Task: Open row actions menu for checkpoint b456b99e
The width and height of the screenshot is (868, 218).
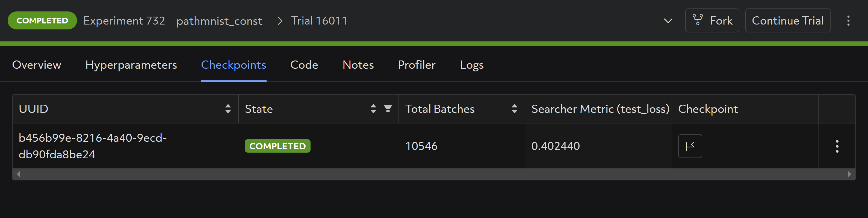Action: coord(837,146)
